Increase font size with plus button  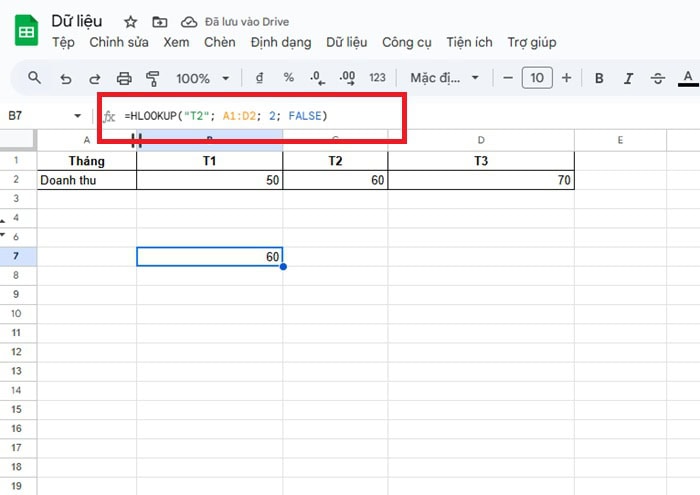[567, 78]
